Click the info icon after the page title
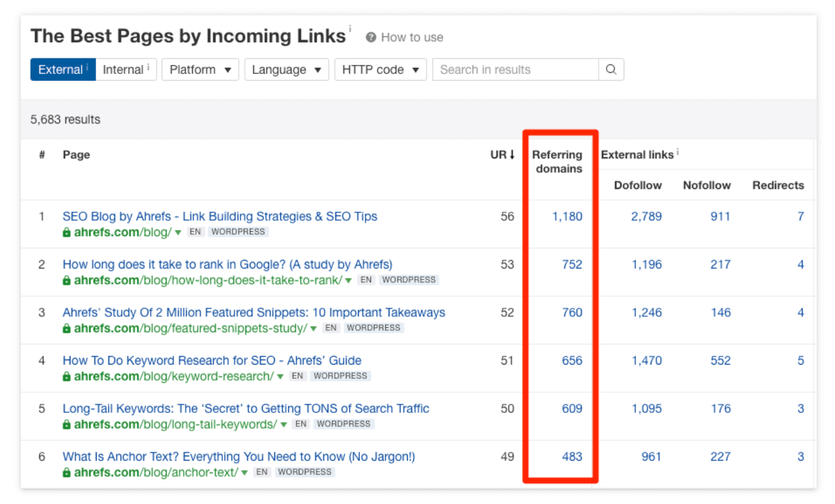Screen dimensions: 835x504 click(x=350, y=28)
